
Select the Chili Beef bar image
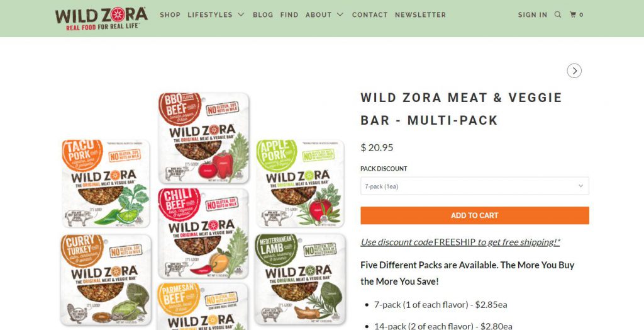click(203, 233)
